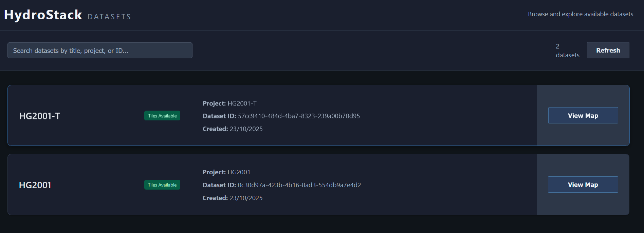644x233 pixels.
Task: Click the Created date on HG2001-T card
Action: pyautogui.click(x=232, y=129)
